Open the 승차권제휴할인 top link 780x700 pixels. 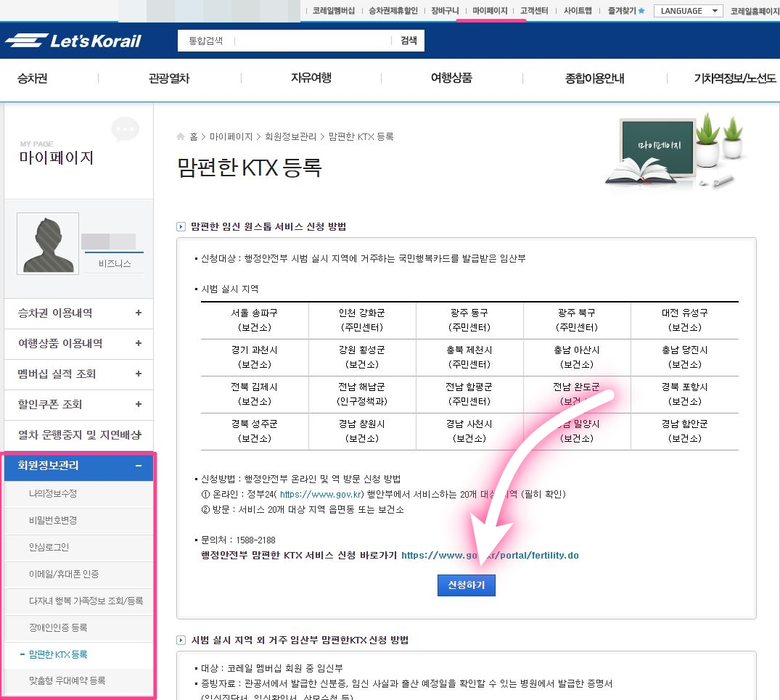[393, 10]
